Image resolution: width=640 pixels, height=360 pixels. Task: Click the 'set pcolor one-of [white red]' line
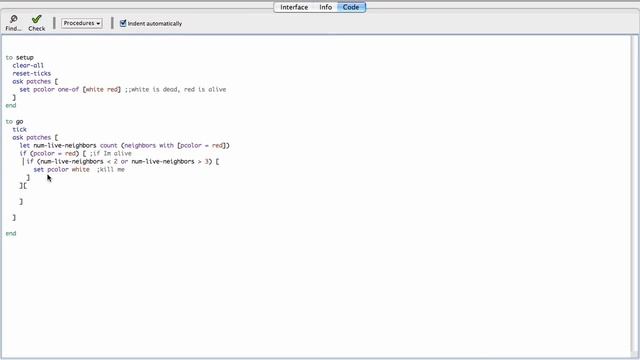70,89
